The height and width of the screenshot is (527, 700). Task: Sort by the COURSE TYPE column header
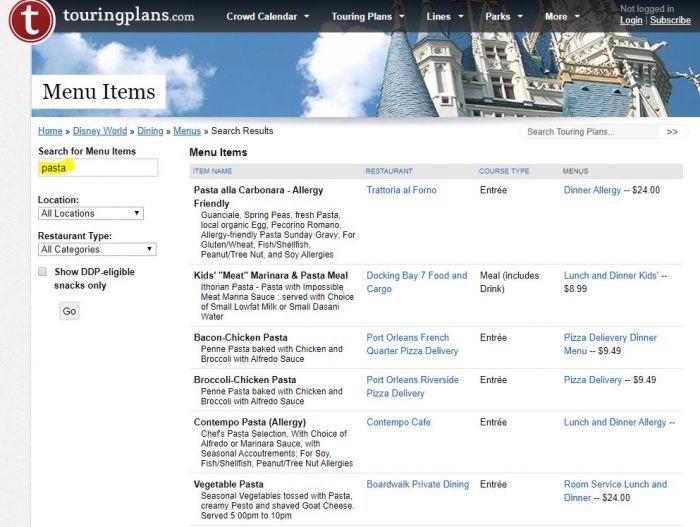pos(504,171)
